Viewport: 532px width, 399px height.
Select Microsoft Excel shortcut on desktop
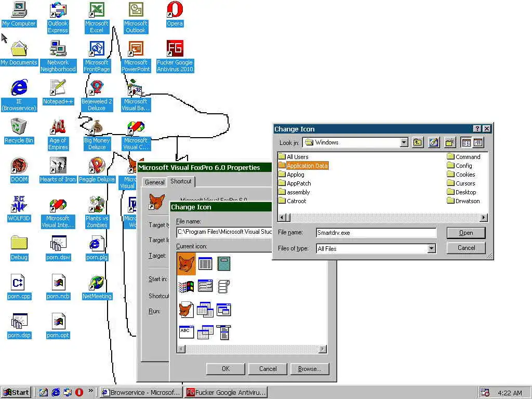point(97,18)
